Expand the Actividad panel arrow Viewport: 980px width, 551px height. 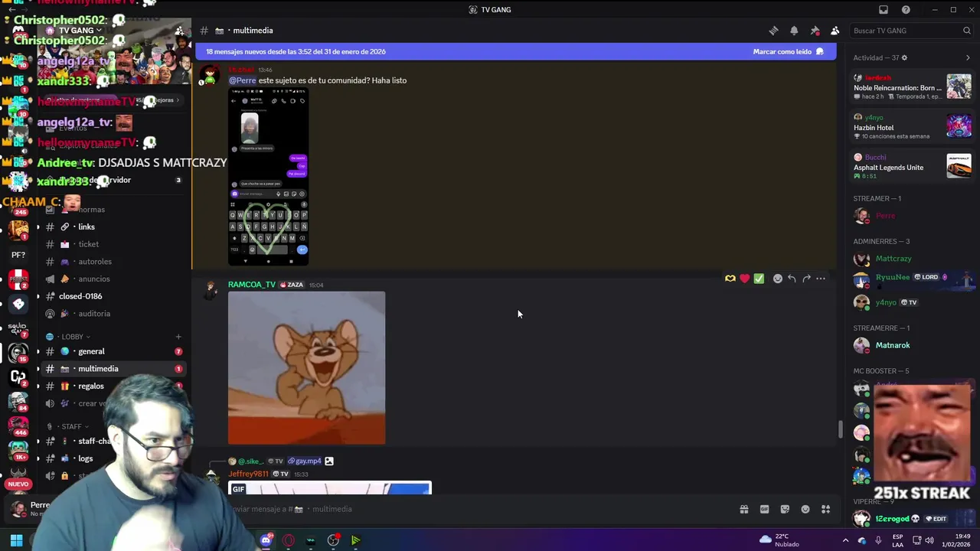(x=967, y=57)
